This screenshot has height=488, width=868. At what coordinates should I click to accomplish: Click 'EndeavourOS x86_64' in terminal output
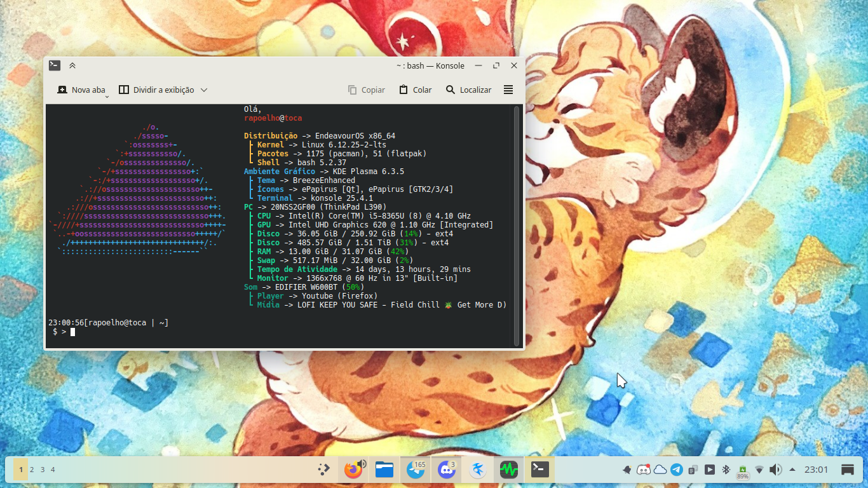tap(355, 136)
